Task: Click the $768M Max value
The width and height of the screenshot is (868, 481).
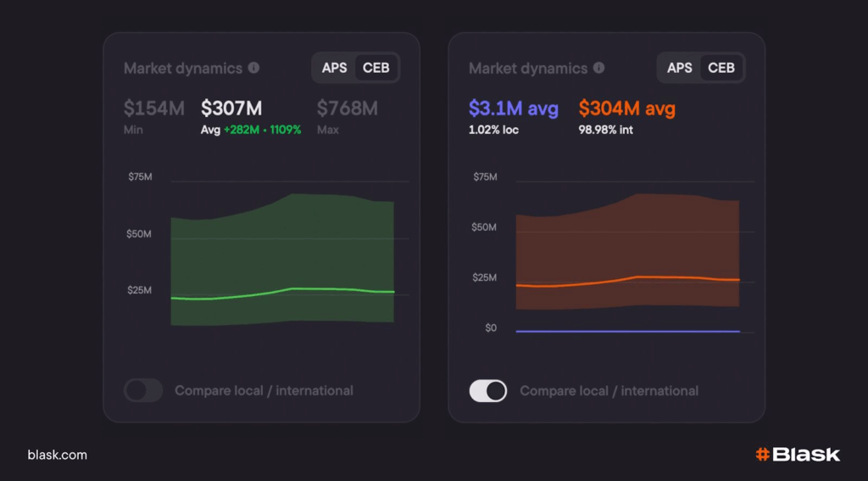Action: pos(347,109)
